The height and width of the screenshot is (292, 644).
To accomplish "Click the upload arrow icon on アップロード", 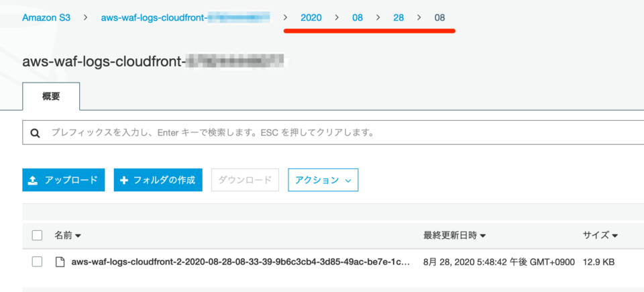I will pos(33,180).
